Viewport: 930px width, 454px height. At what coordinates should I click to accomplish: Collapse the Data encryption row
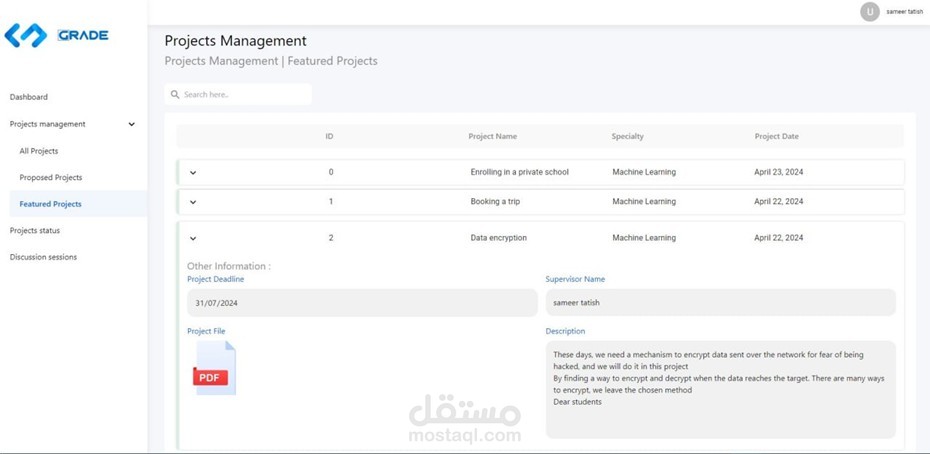coord(193,238)
